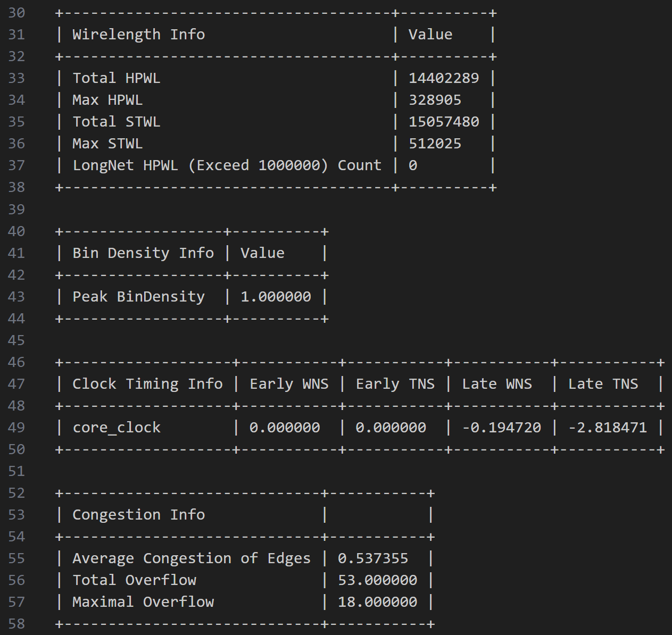672x635 pixels.
Task: Click Early TNS value 0.000000
Action: [x=391, y=428]
